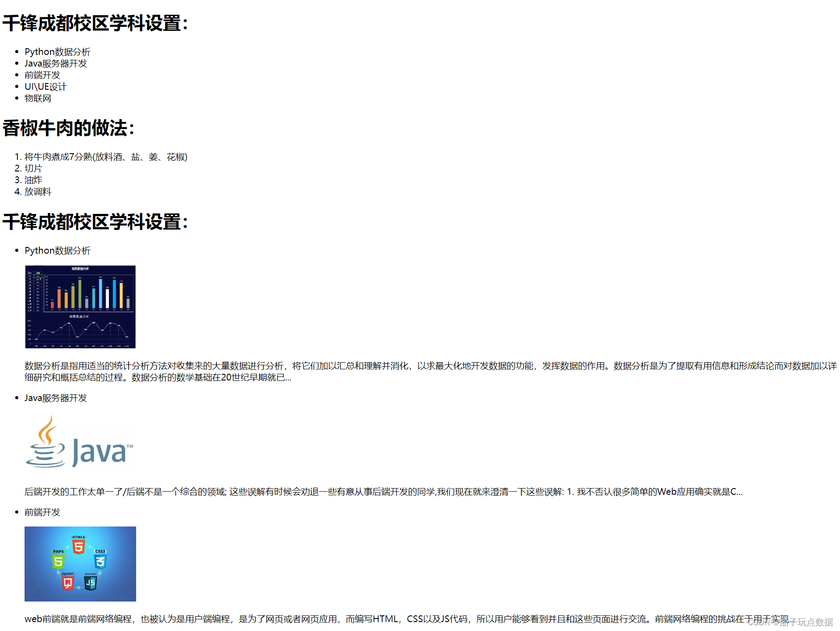This screenshot has height=631, width=840.
Task: Click the paragraph starting 数据分析是指用适当的统计
Action: 431,372
